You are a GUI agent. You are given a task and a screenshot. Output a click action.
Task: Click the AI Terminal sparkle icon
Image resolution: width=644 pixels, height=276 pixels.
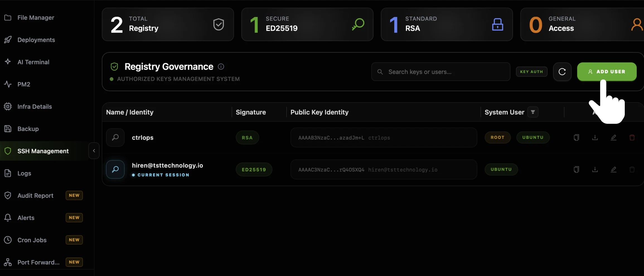pyautogui.click(x=8, y=62)
